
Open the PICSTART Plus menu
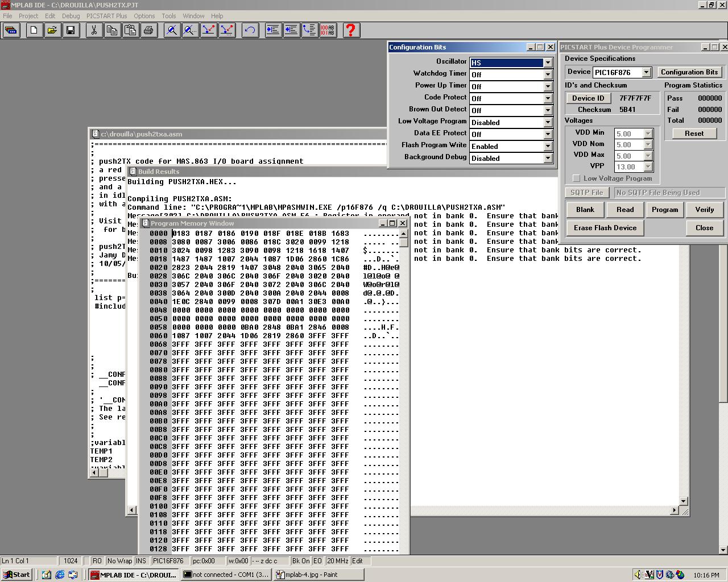pyautogui.click(x=107, y=16)
